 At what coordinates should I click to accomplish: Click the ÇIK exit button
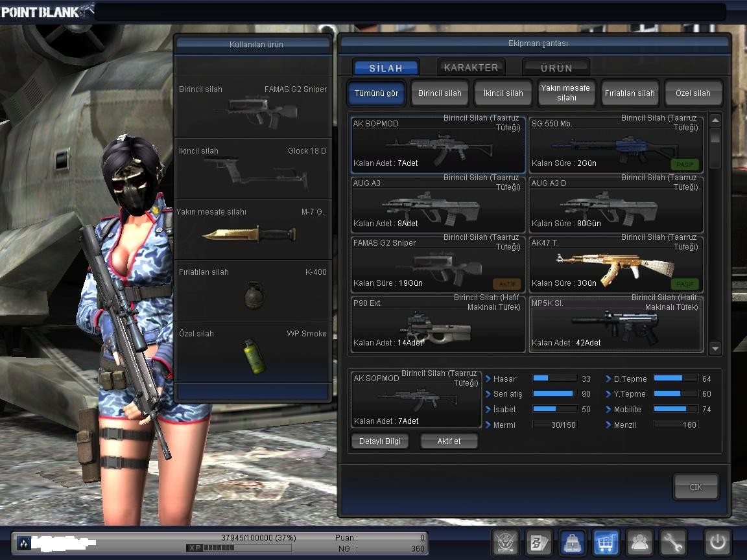[x=696, y=487]
